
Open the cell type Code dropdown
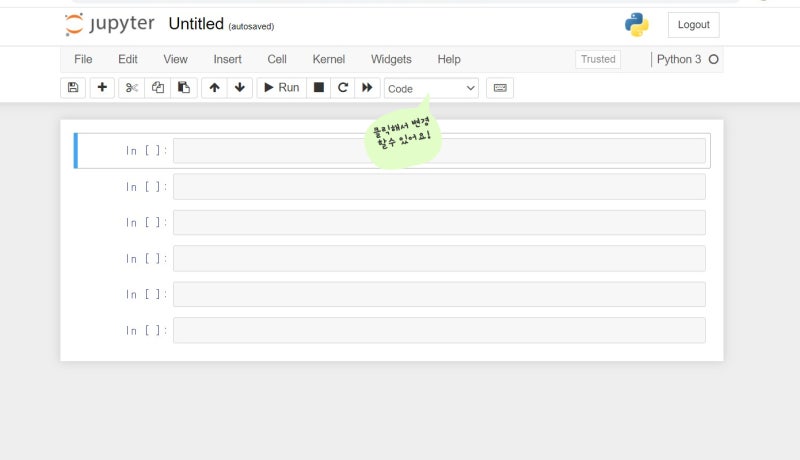click(431, 88)
